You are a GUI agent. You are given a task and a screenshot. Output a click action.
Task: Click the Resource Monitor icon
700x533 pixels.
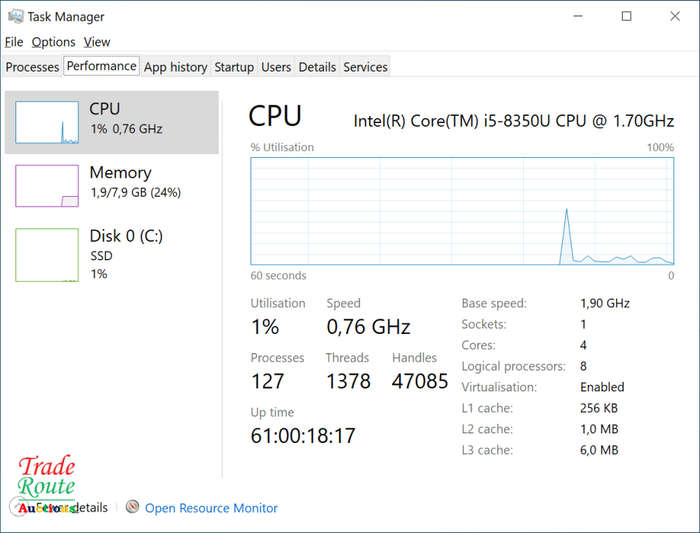tap(132, 507)
